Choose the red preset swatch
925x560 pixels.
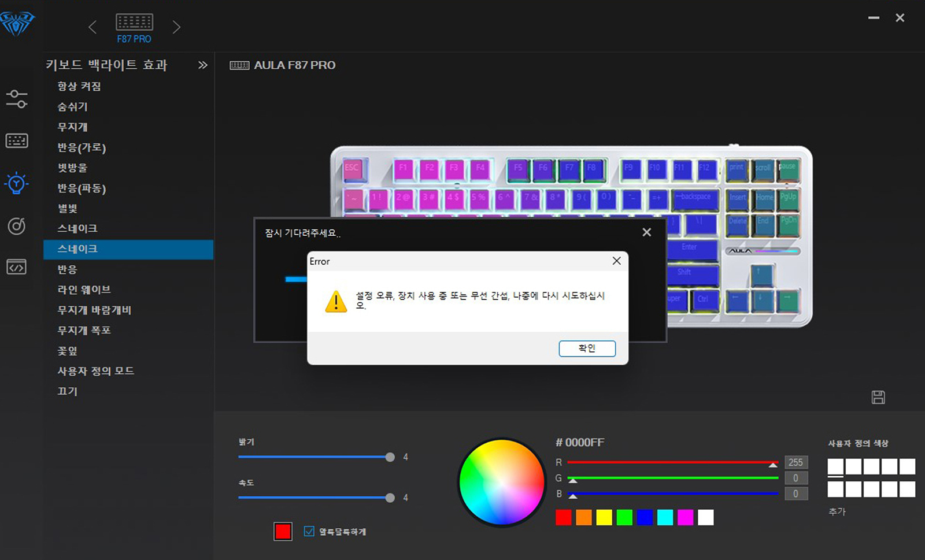tap(564, 517)
